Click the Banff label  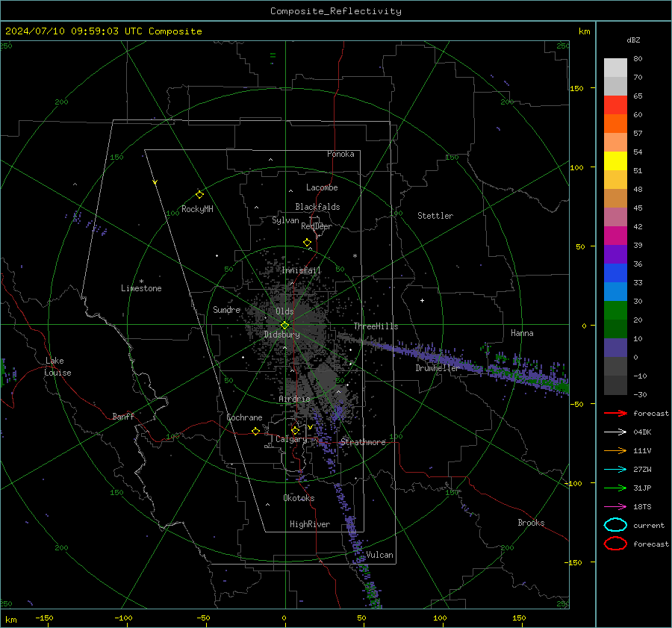pyautogui.click(x=123, y=416)
